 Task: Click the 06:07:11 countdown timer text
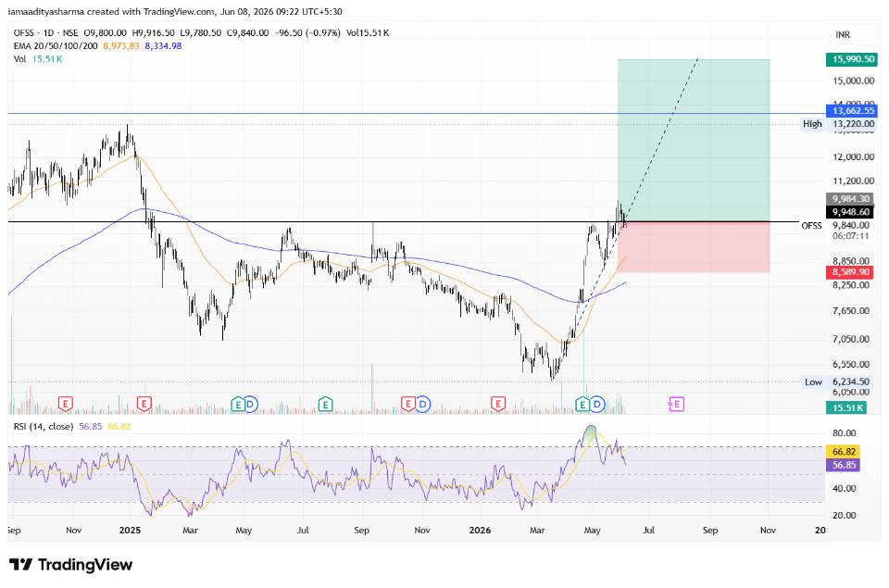[x=850, y=236]
